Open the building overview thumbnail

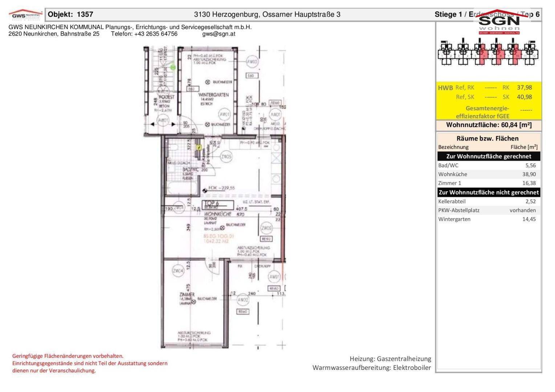(488, 52)
